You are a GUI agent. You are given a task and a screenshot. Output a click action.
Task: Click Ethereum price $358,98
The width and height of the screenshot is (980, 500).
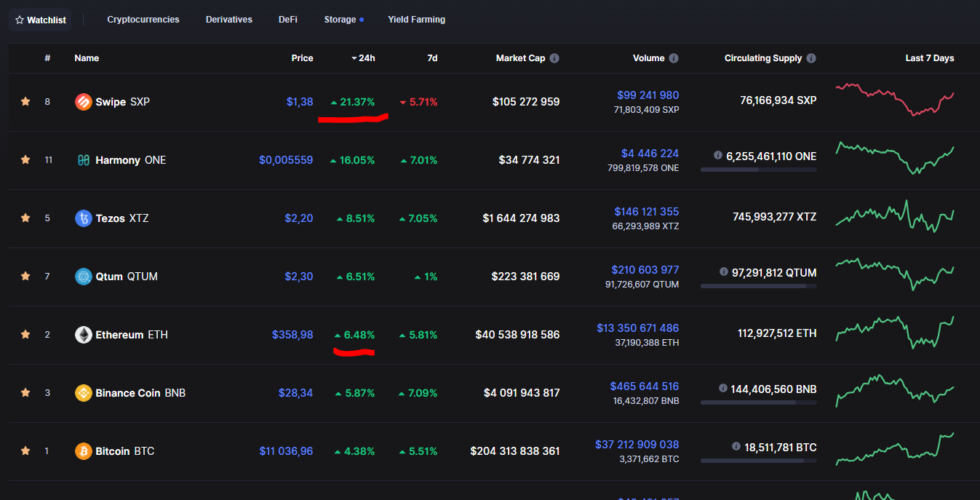[x=292, y=335]
